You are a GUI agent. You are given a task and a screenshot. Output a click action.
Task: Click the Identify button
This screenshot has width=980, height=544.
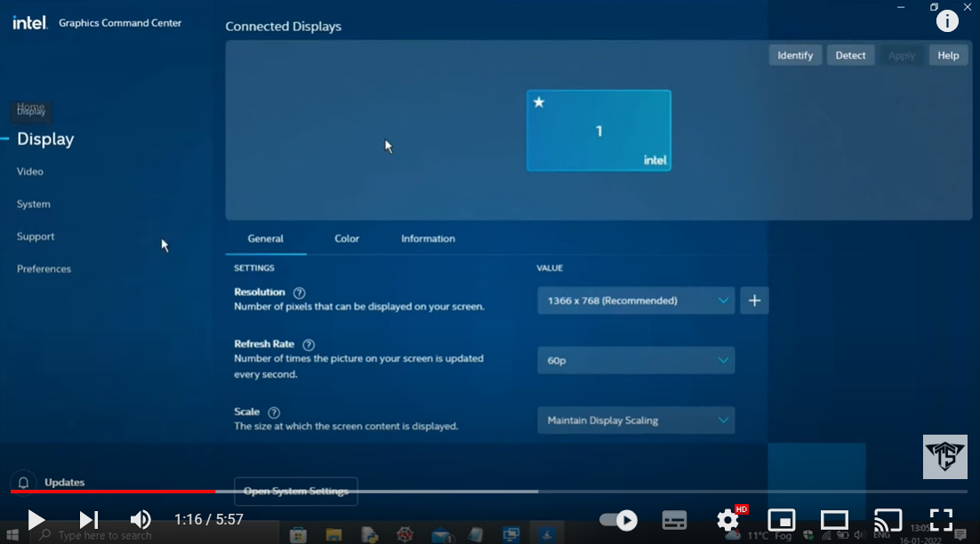tap(795, 55)
